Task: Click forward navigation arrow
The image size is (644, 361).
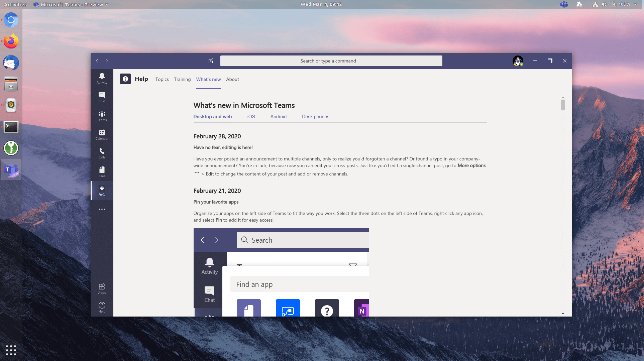Action: click(107, 61)
